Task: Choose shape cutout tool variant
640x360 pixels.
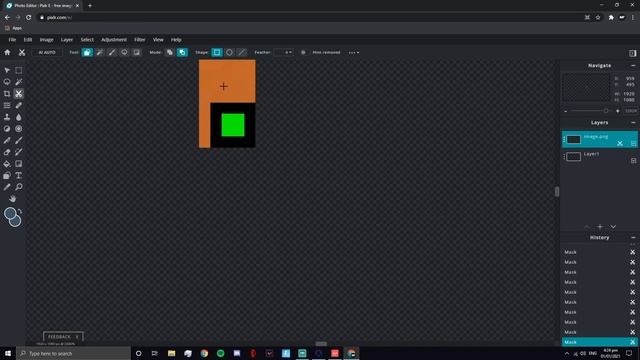Action: click(x=87, y=52)
